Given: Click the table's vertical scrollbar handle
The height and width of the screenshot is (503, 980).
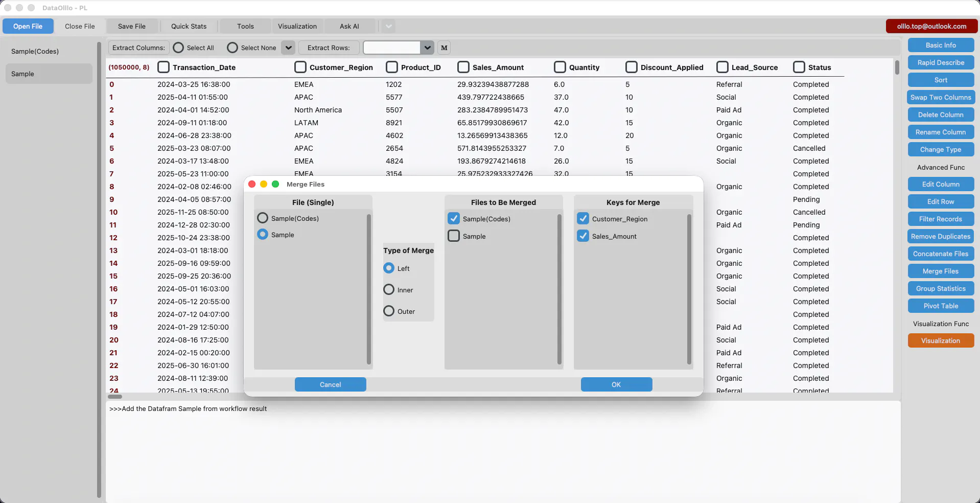Looking at the screenshot, I should (x=897, y=67).
